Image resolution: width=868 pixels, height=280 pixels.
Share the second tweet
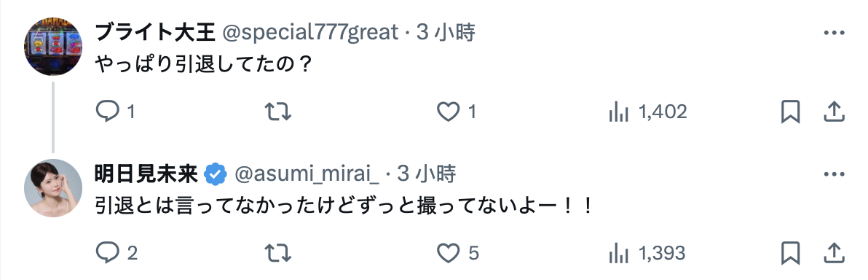pyautogui.click(x=833, y=254)
